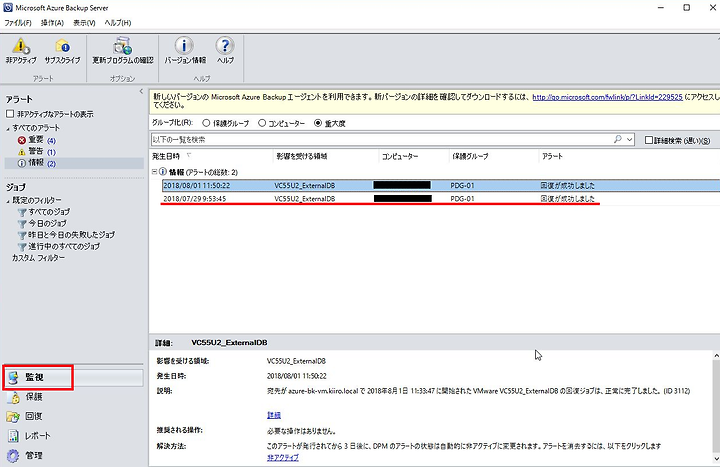Toggle 非アクティブなアラートの表示 checkbox
This screenshot has width=720, height=467.
(x=10, y=113)
